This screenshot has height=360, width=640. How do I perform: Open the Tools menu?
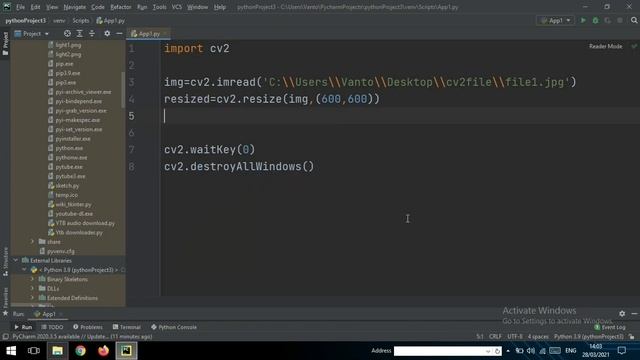tap(159, 7)
